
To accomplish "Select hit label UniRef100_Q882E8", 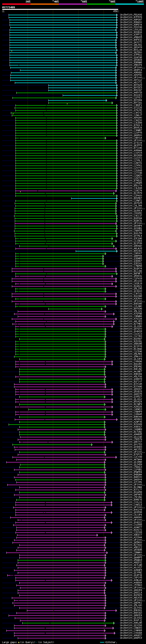I will click(x=131, y=590).
